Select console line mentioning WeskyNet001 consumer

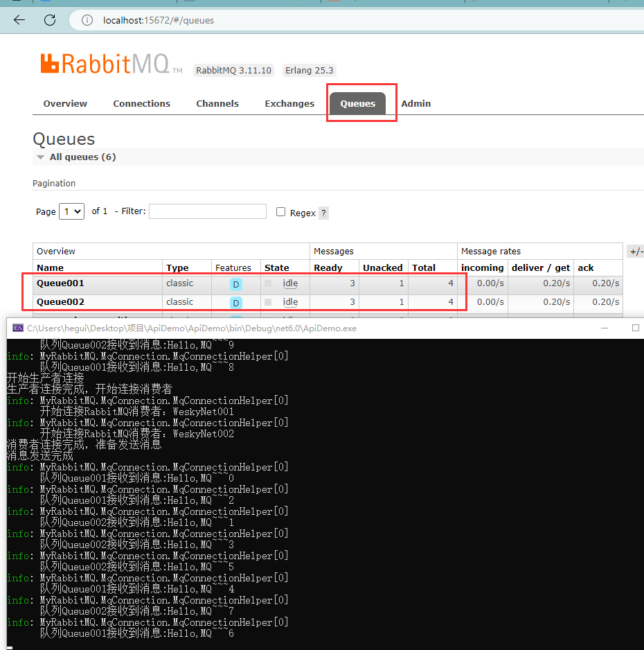coord(137,412)
